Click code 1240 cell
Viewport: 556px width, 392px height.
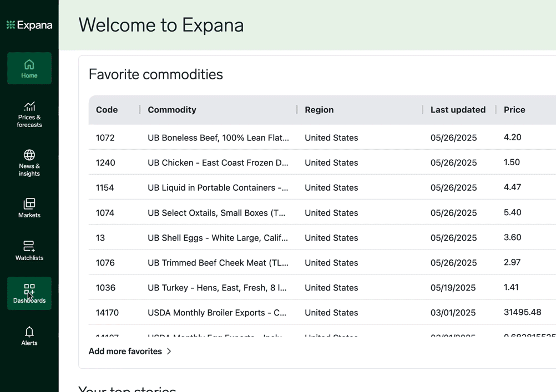pos(105,162)
